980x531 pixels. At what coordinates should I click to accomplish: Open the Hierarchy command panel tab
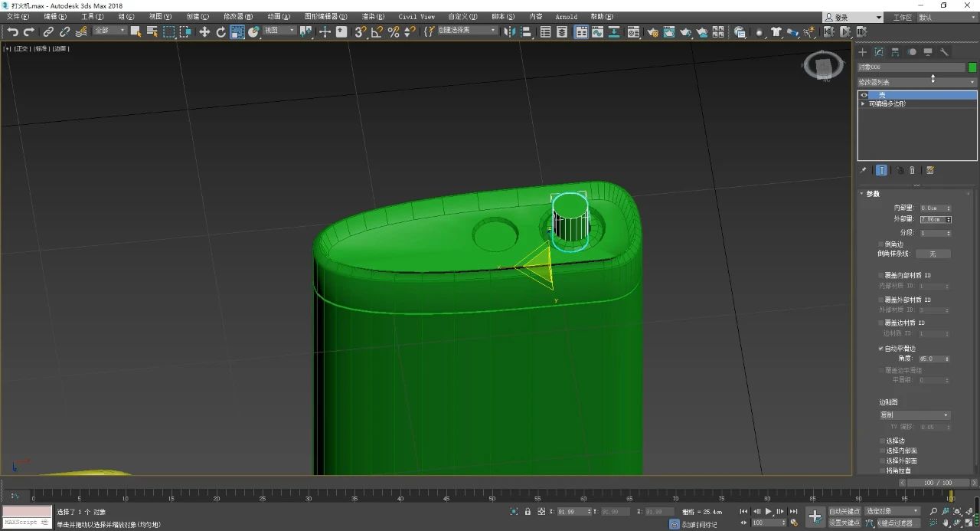(895, 52)
